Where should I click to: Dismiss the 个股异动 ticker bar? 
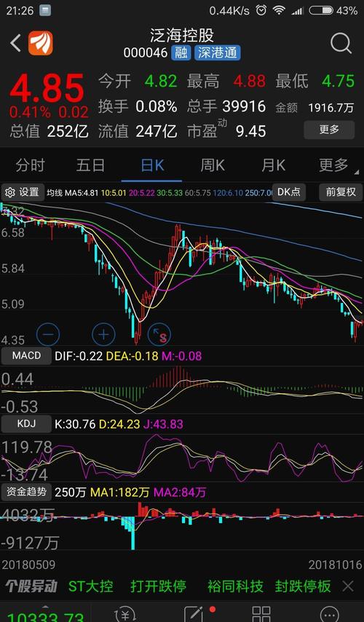point(348,586)
